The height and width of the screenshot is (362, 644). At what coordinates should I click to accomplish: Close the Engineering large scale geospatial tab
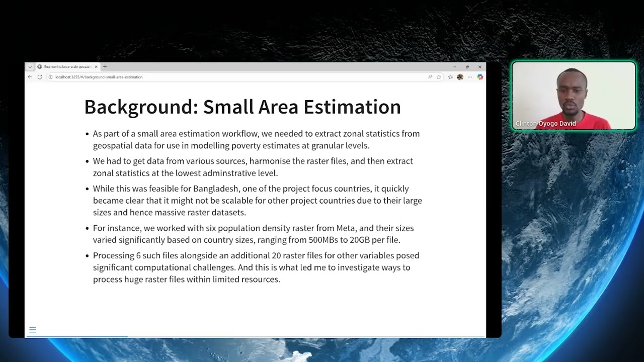click(96, 67)
